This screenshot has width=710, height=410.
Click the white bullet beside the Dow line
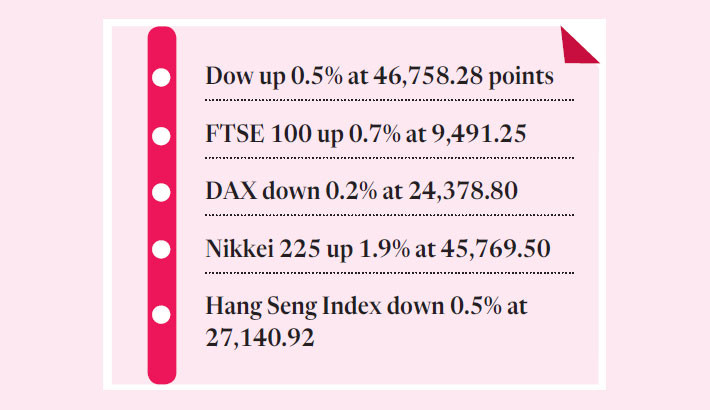point(161,76)
